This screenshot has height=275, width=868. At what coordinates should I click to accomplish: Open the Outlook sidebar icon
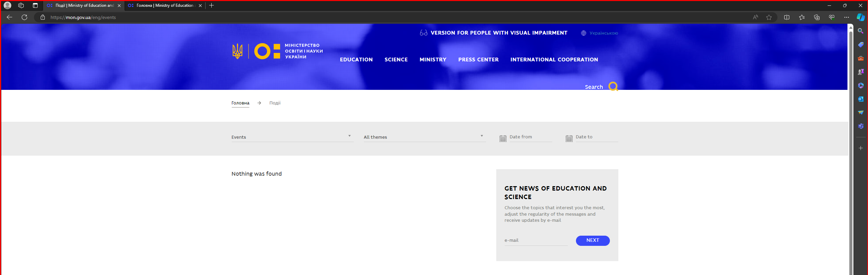point(861,99)
